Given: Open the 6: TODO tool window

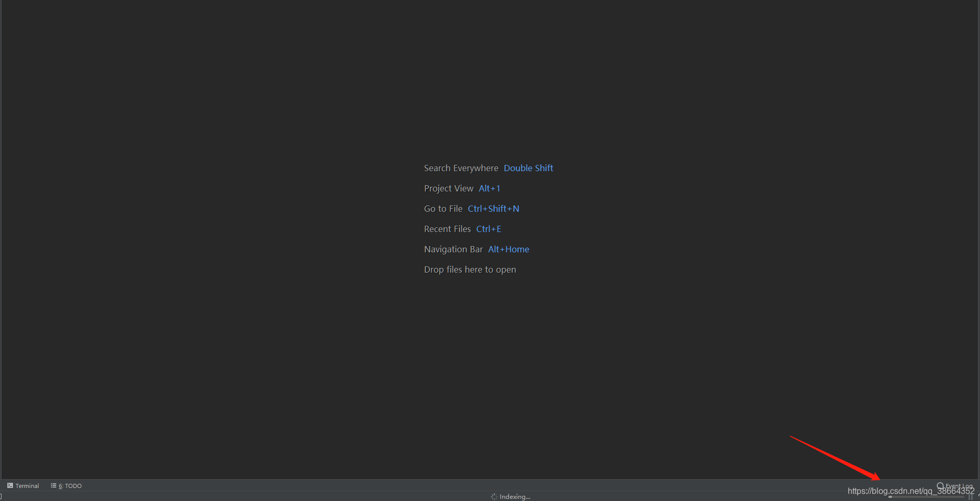Looking at the screenshot, I should tap(66, 485).
